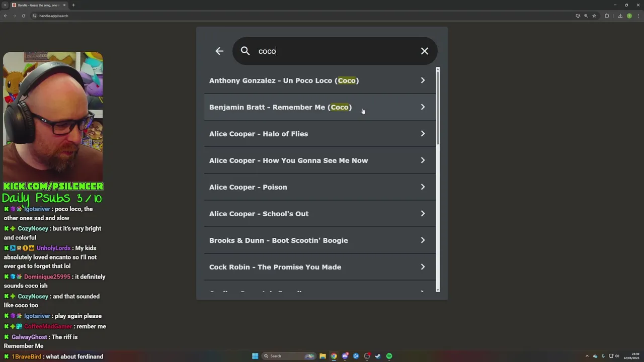The width and height of the screenshot is (644, 362).
Task: Open Discord from the taskbar
Action: tap(345, 356)
